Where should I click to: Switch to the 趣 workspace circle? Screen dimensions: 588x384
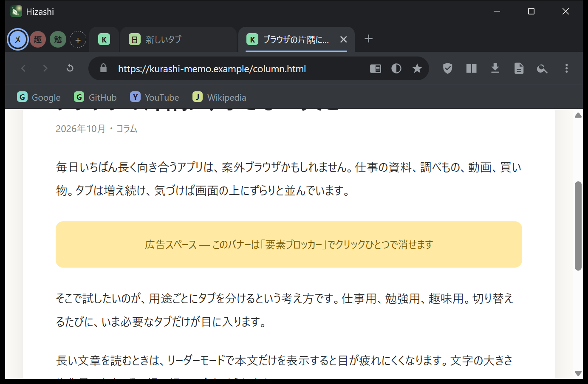(x=38, y=40)
